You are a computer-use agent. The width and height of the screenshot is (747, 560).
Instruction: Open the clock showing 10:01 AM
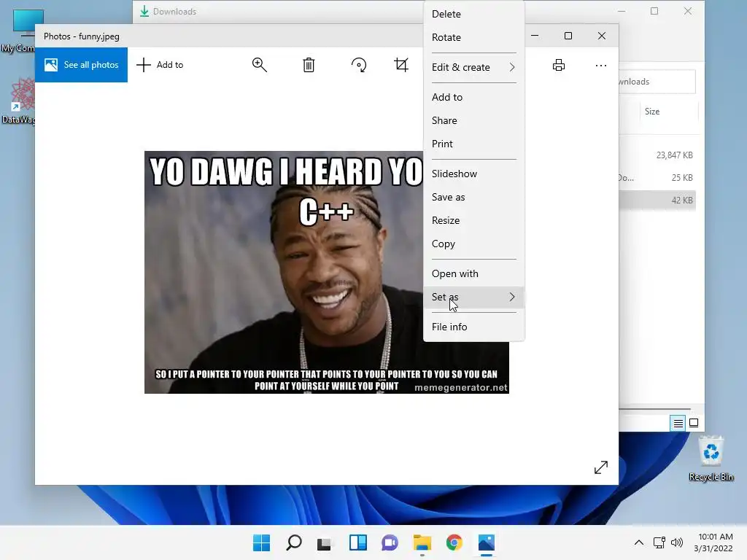[x=713, y=542]
